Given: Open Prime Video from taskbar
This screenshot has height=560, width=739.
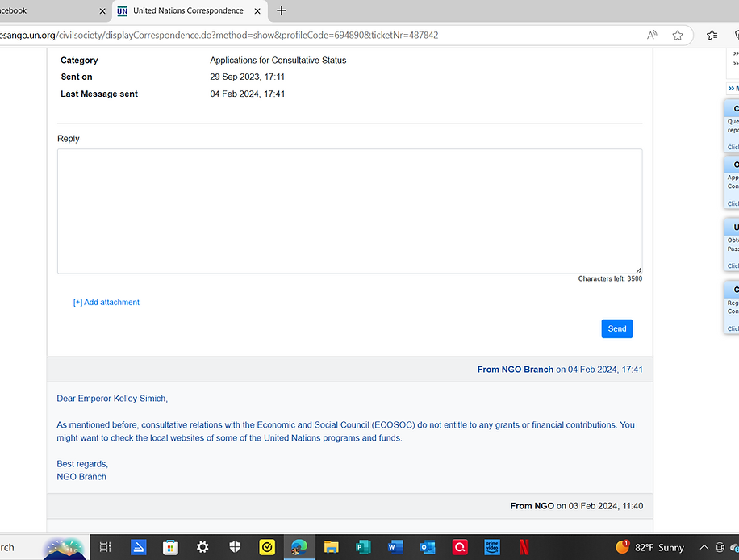Looking at the screenshot, I should coord(492,547).
